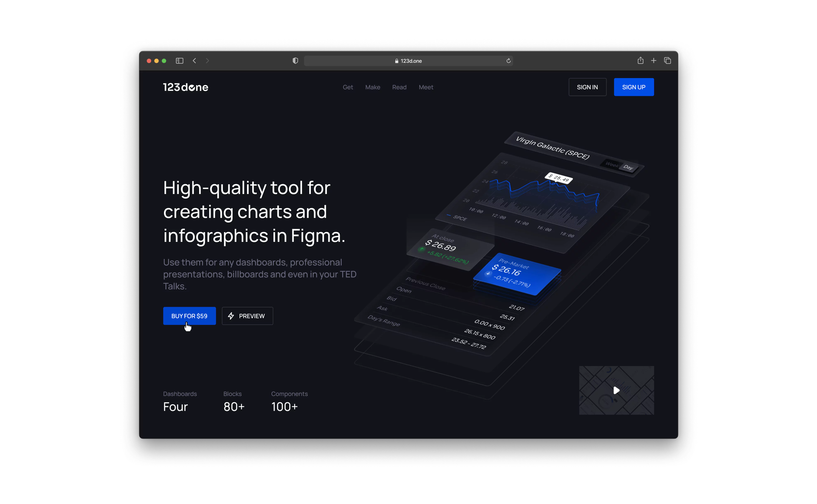The image size is (817, 504).
Task: Select the Read navigation tab
Action: point(399,87)
